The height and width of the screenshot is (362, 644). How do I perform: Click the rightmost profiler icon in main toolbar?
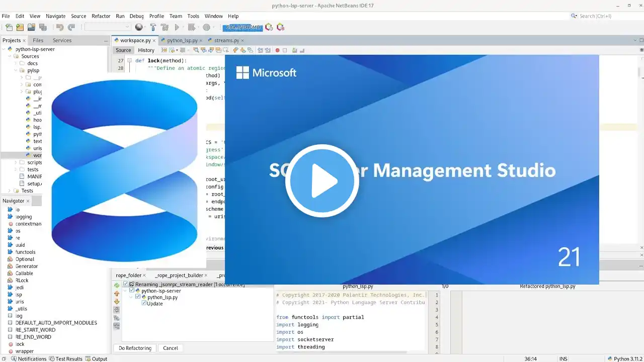coord(281,27)
